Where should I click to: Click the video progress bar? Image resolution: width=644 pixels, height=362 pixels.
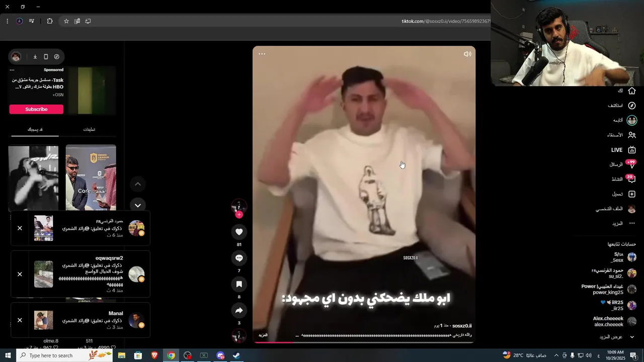coord(364,342)
